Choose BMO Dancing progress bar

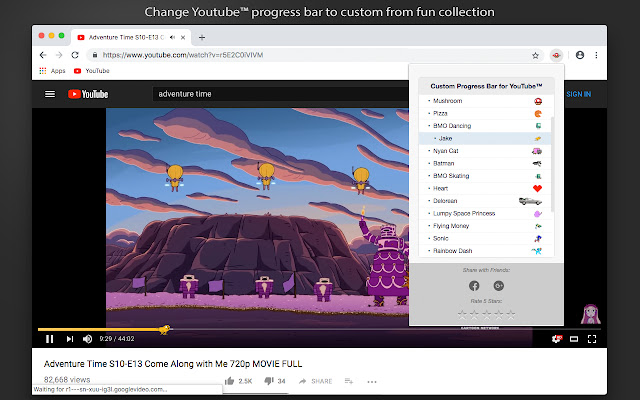(485, 126)
